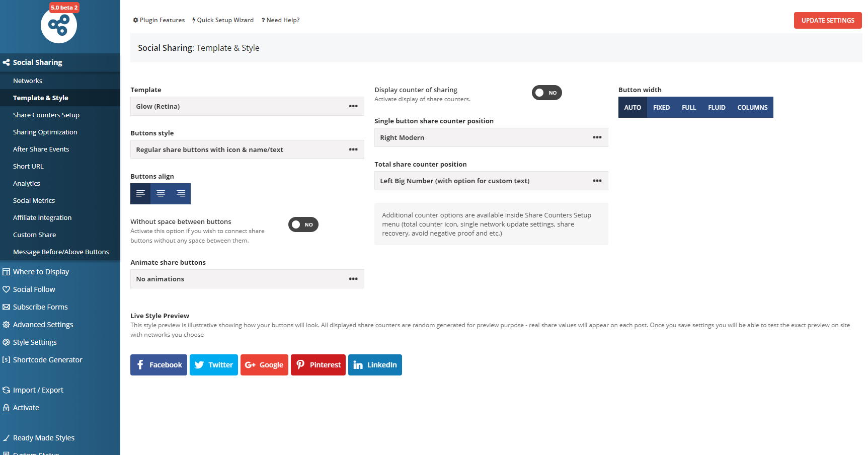This screenshot has width=868, height=455.
Task: Click the Where to Display grid icon
Action: click(x=6, y=271)
